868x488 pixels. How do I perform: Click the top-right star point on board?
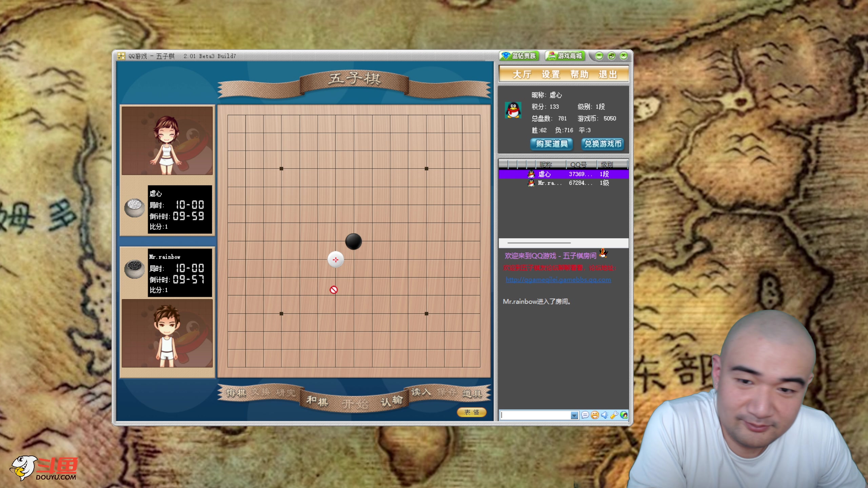pos(427,168)
